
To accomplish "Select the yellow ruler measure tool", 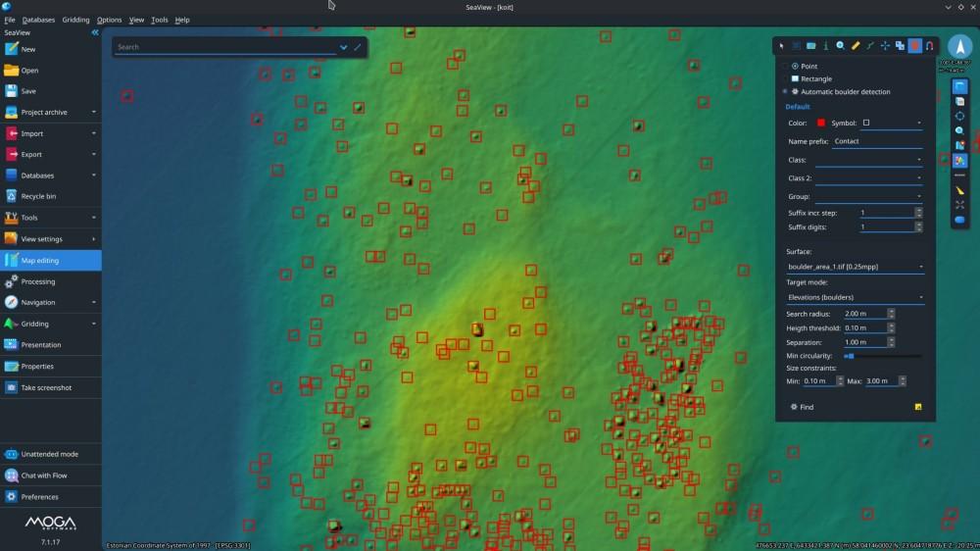I will (856, 46).
